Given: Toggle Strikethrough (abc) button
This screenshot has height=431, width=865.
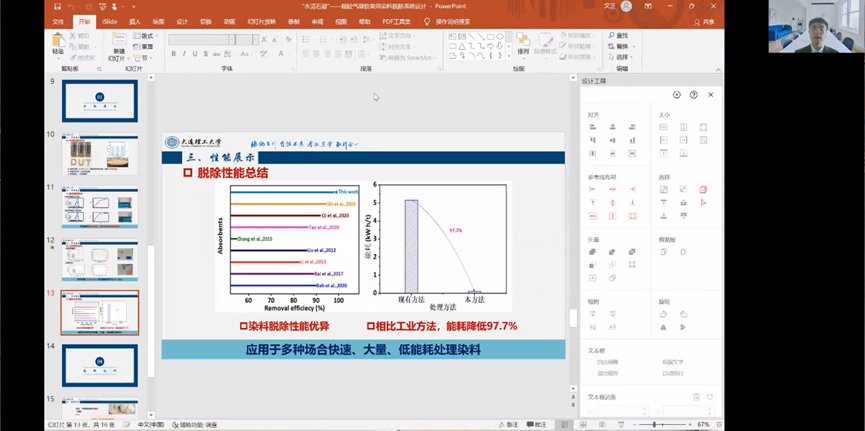Looking at the screenshot, I should coord(217,54).
